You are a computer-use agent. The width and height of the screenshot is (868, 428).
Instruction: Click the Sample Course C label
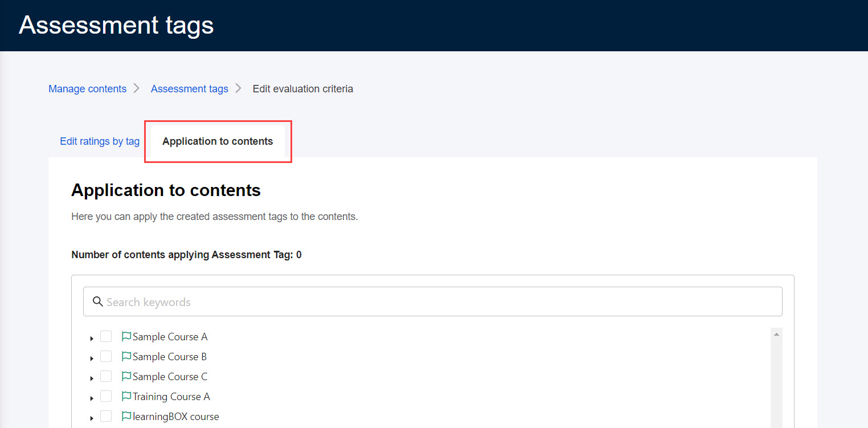click(x=170, y=377)
